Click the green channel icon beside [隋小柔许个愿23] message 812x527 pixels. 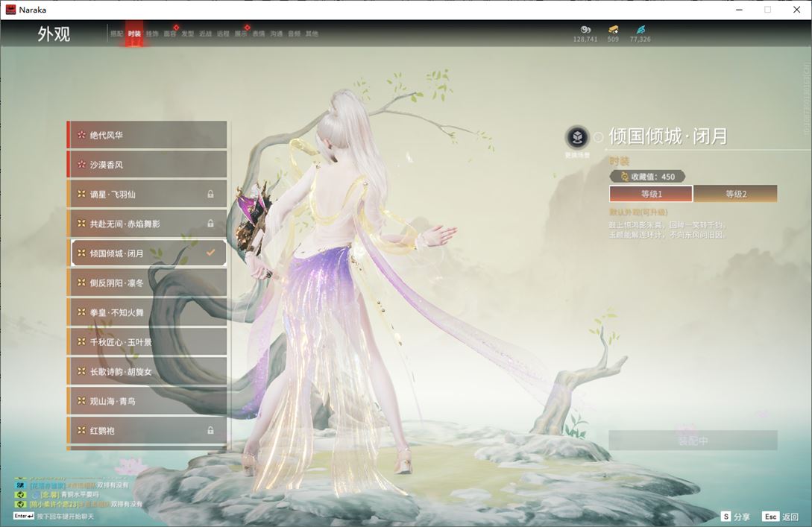[x=20, y=504]
